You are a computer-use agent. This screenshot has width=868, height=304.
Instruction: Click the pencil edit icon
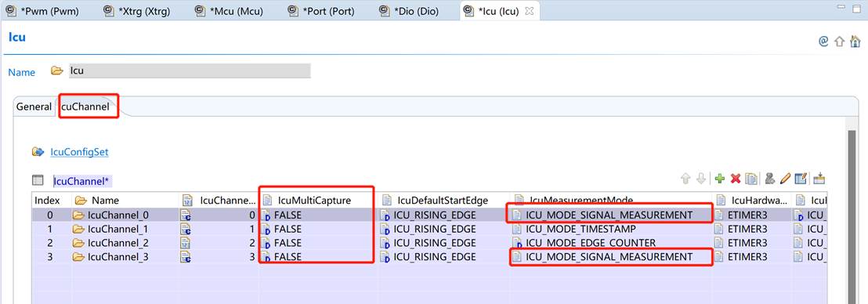pos(785,179)
